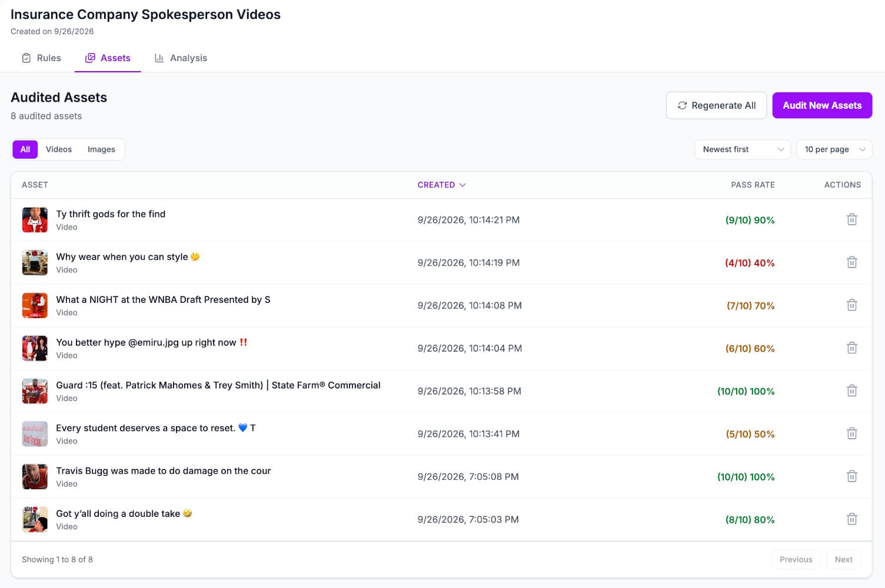885x588 pixels.
Task: Click the Audit New Assets button
Action: (x=822, y=105)
